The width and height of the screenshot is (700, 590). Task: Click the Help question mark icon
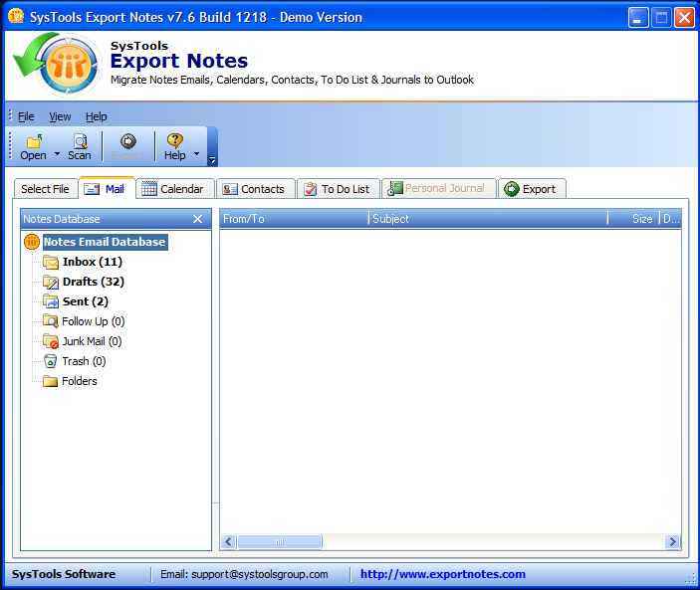coord(175,141)
